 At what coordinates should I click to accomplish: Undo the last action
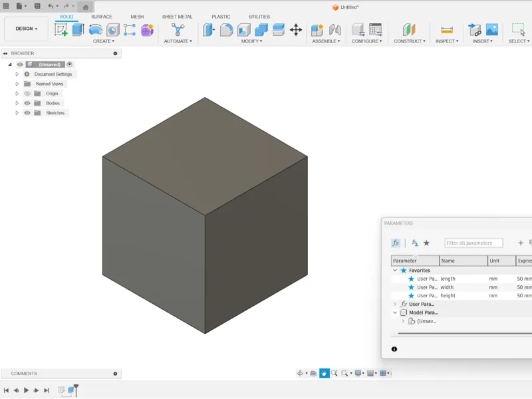click(x=51, y=6)
